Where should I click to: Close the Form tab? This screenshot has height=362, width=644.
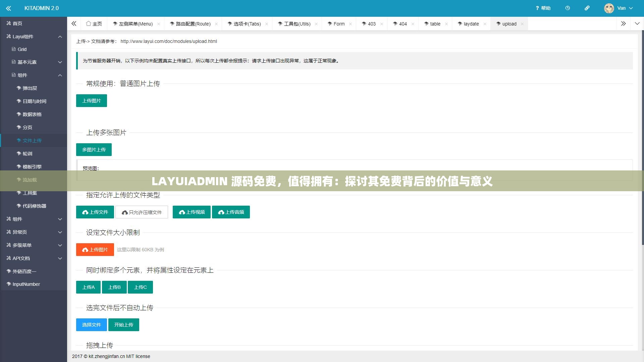(x=351, y=24)
